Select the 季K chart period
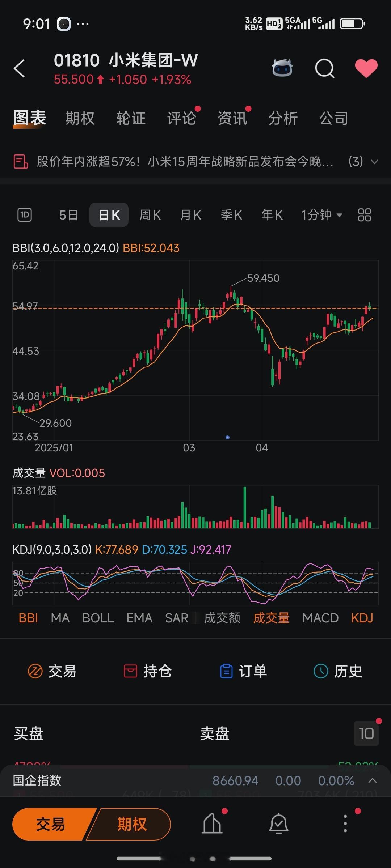 (x=231, y=215)
